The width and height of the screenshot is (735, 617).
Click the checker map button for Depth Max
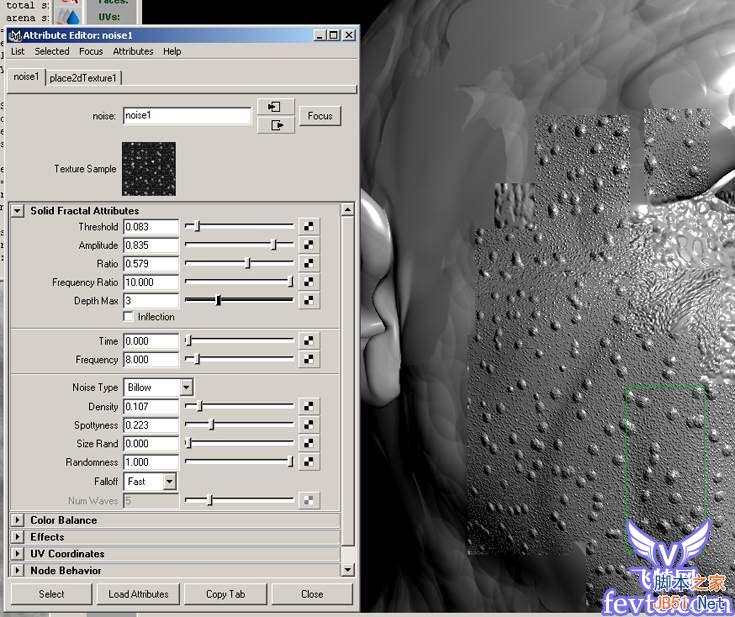[308, 301]
